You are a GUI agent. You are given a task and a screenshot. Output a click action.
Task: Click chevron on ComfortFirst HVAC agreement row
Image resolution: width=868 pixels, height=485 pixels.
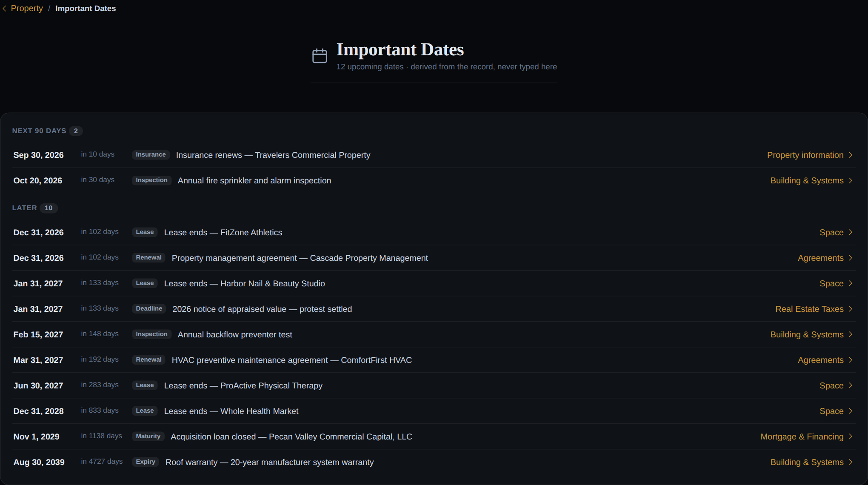click(x=851, y=360)
